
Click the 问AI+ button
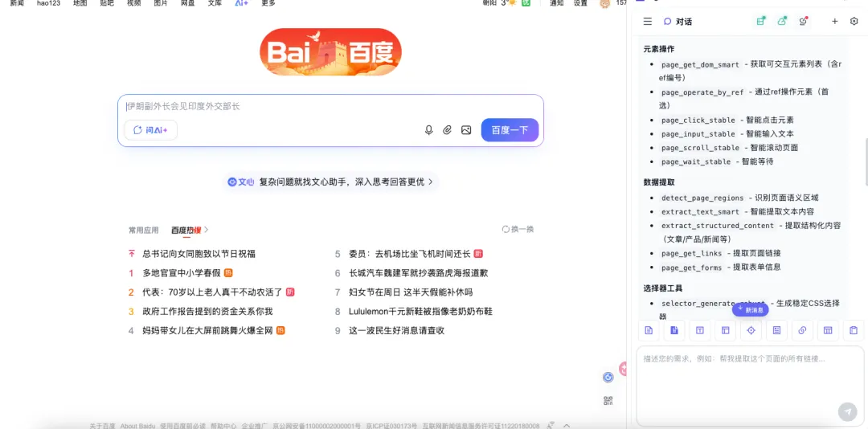[x=150, y=130]
